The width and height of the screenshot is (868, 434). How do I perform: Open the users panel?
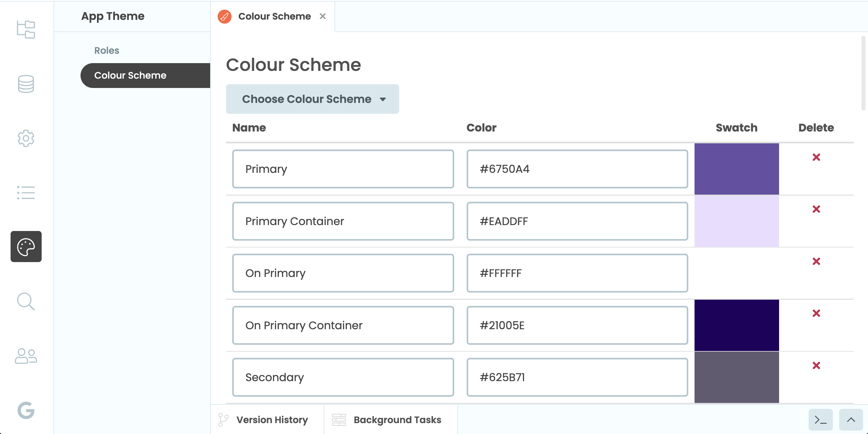(26, 356)
